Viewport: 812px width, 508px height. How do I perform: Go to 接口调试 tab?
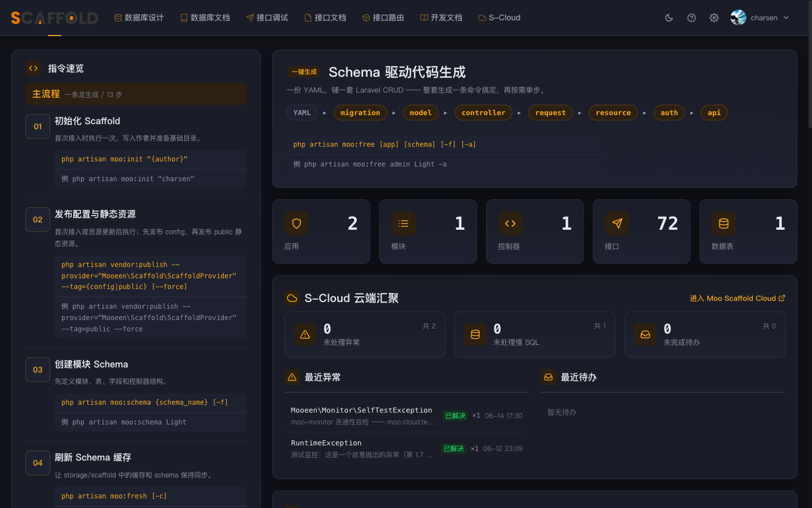267,17
